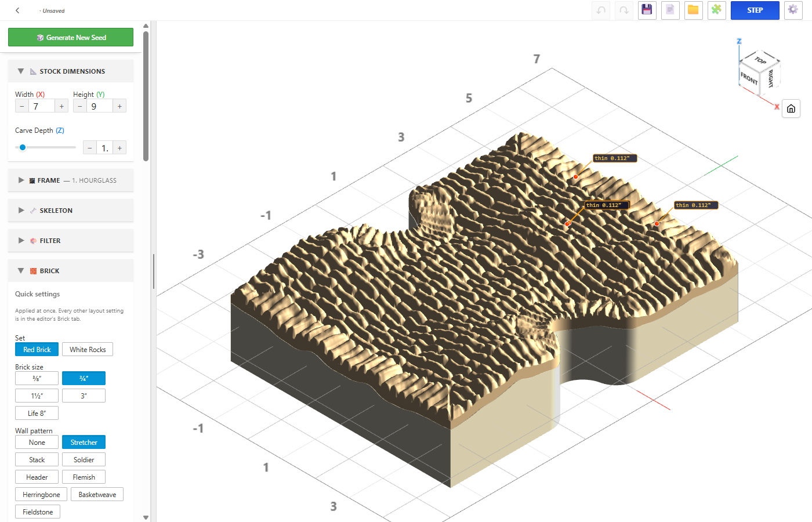Set wall pattern to Fieldstone
Image resolution: width=812 pixels, height=522 pixels.
[x=38, y=512]
